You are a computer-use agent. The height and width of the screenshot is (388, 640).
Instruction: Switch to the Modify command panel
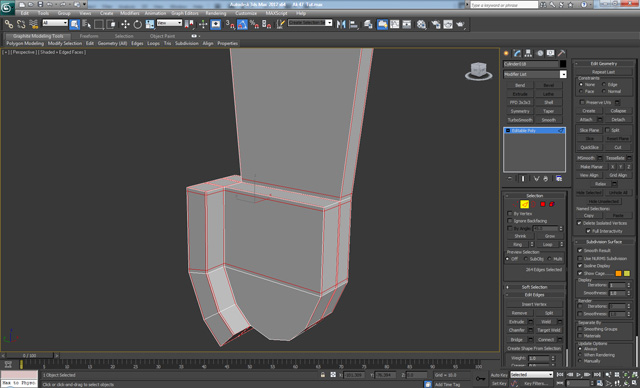click(x=518, y=53)
